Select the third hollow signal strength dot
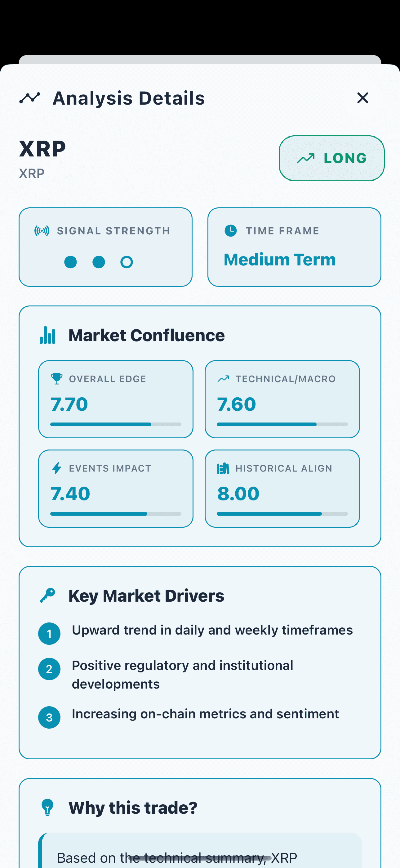This screenshot has width=400, height=868. tap(127, 262)
